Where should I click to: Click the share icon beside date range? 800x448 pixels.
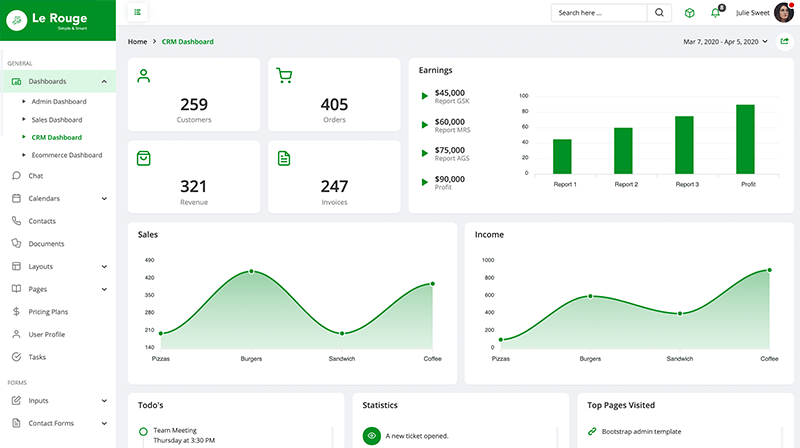[784, 42]
